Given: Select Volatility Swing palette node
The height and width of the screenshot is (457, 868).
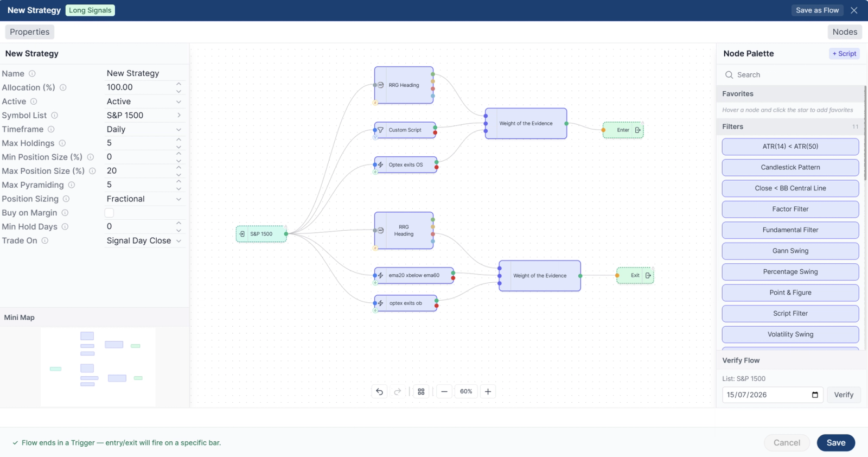Looking at the screenshot, I should click(x=790, y=334).
